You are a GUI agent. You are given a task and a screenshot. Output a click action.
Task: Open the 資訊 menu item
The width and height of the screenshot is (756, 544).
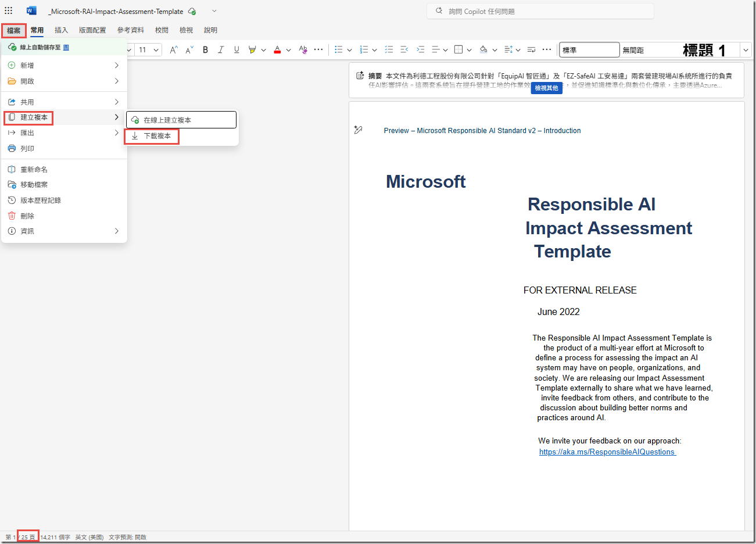tap(64, 231)
